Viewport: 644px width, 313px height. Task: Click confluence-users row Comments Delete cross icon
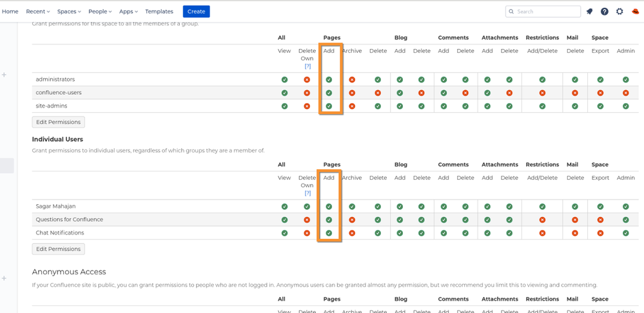(465, 93)
